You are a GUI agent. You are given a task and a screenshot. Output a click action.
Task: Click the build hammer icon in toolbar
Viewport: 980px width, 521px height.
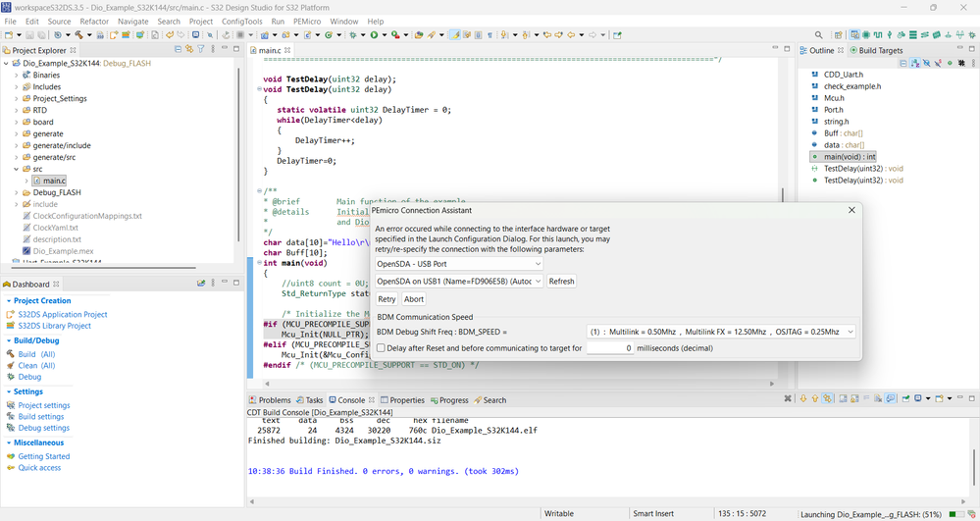coord(77,35)
